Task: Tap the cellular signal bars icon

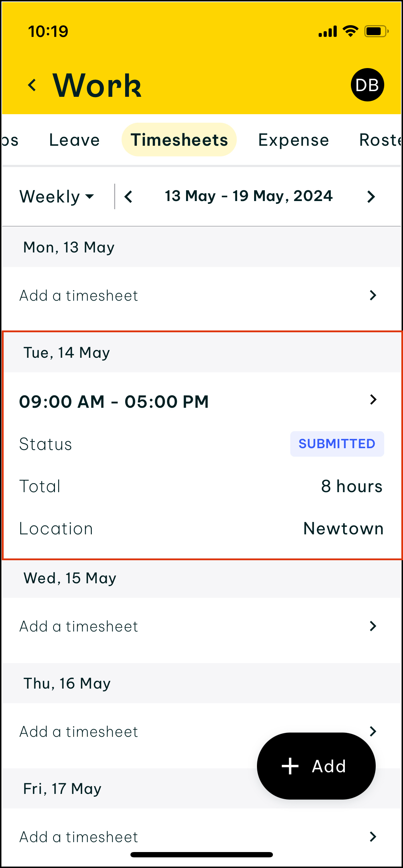Action: [x=328, y=32]
